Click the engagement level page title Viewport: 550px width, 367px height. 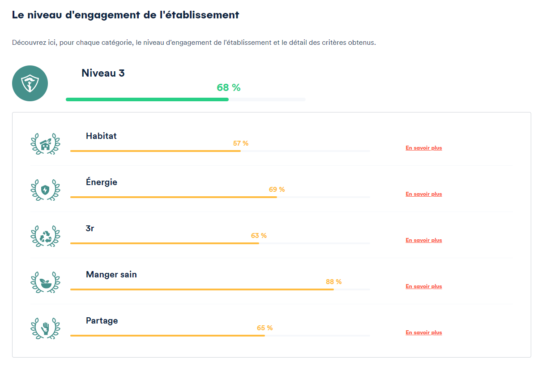click(x=126, y=15)
